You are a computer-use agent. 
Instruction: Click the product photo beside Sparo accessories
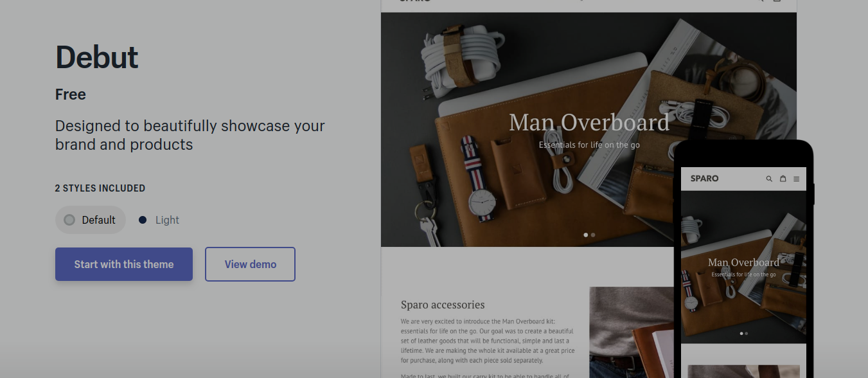[632, 332]
